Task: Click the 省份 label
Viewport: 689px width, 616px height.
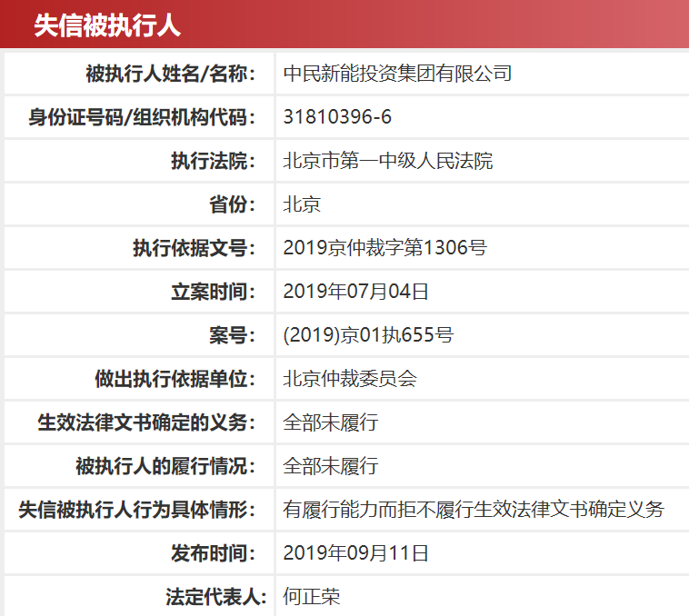Action: coord(232,204)
